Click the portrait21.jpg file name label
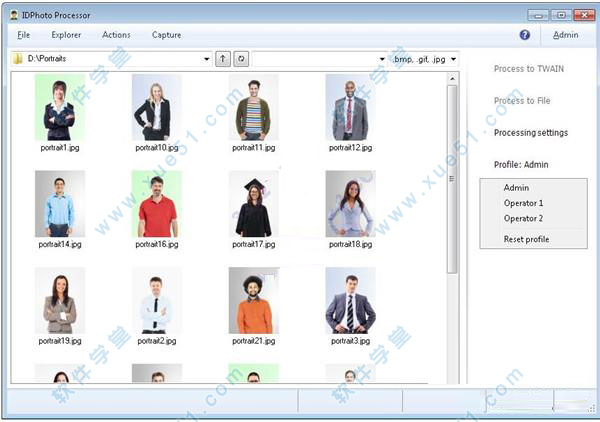Image resolution: width=600 pixels, height=422 pixels. click(x=254, y=341)
